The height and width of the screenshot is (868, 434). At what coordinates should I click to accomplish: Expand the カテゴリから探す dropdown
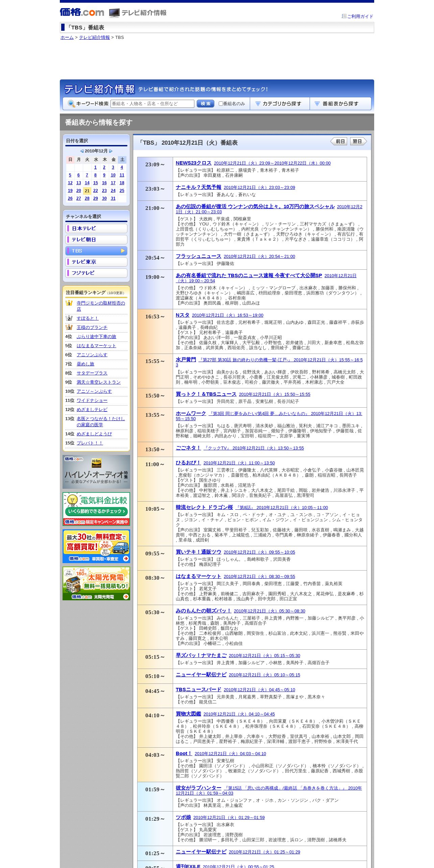coord(280,104)
